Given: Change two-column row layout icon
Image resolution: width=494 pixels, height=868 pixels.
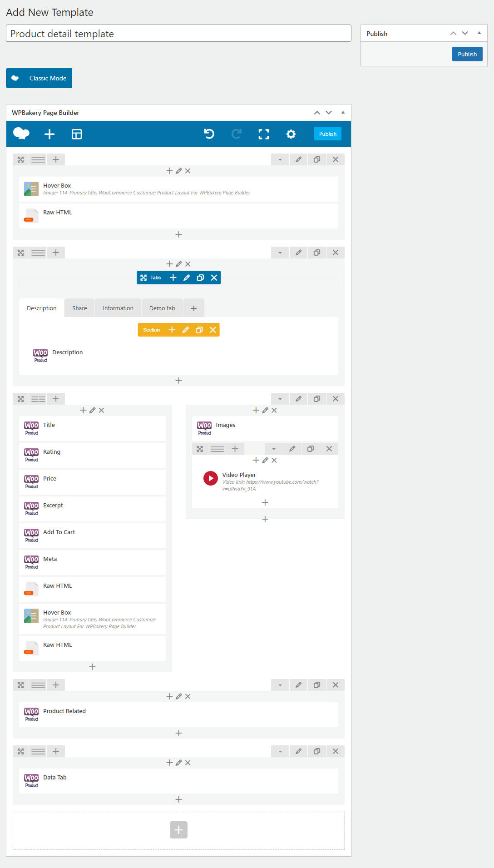Looking at the screenshot, I should 38,399.
